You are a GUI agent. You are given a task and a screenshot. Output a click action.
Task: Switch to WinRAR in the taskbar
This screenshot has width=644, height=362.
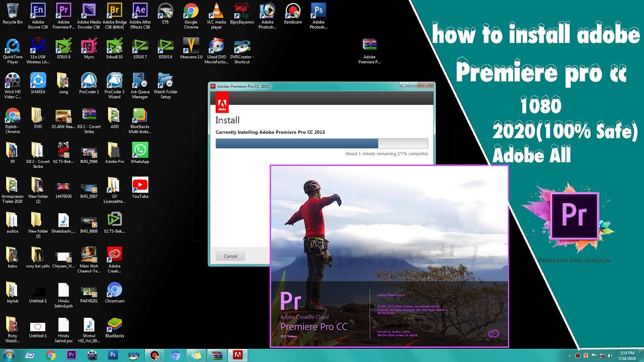pos(217,355)
